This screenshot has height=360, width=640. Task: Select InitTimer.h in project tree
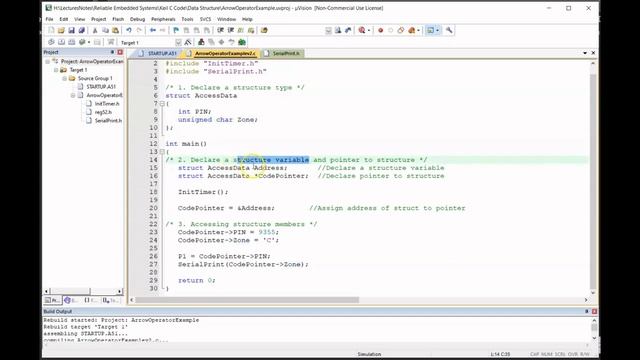click(x=107, y=104)
